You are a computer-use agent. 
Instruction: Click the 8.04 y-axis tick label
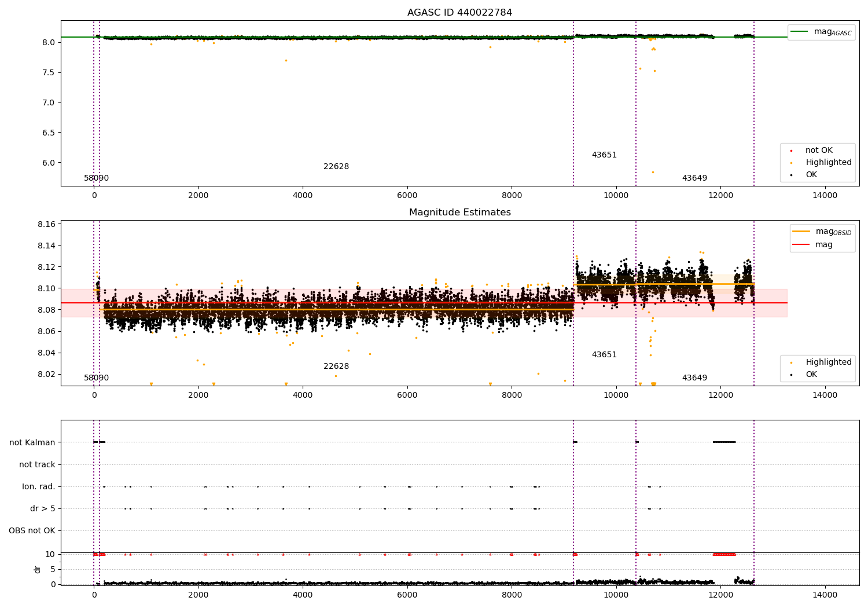pos(46,353)
